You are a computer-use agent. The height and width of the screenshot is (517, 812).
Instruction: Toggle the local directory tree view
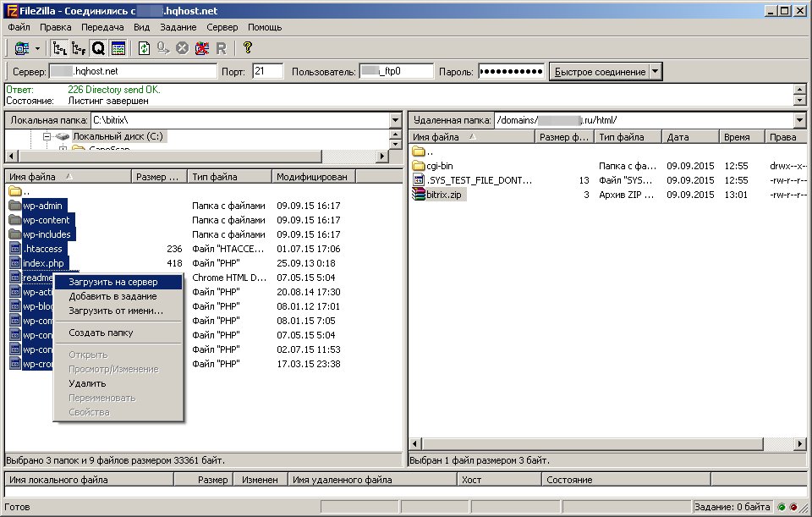click(x=60, y=48)
